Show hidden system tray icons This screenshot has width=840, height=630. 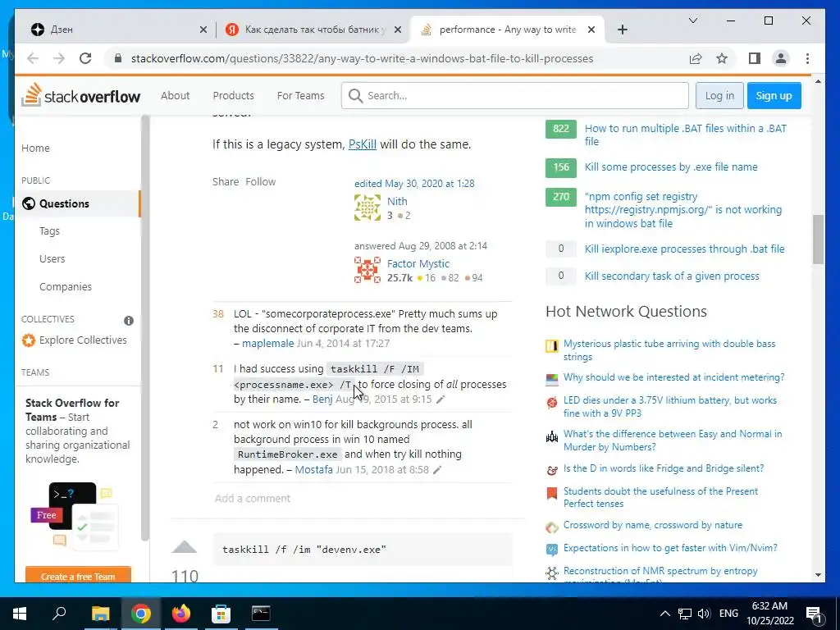click(664, 614)
